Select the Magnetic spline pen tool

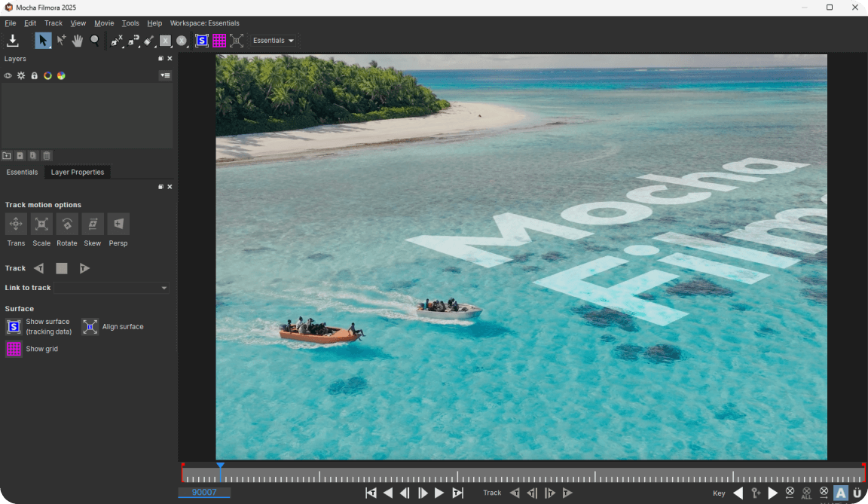click(x=133, y=41)
